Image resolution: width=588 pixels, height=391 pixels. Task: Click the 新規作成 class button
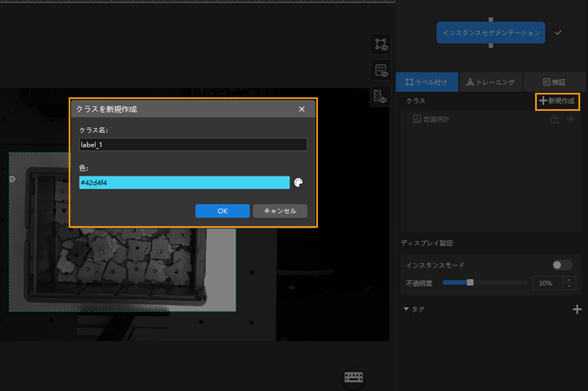tap(557, 101)
